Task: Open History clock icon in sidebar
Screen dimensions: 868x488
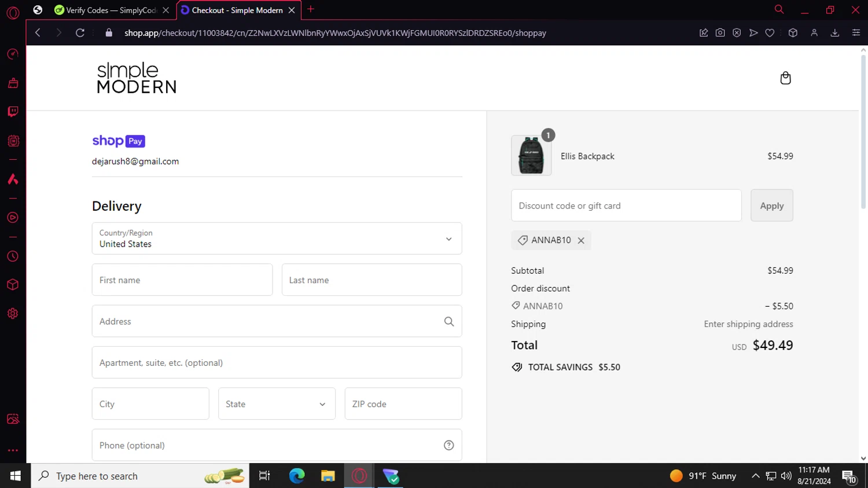Action: pyautogui.click(x=13, y=256)
